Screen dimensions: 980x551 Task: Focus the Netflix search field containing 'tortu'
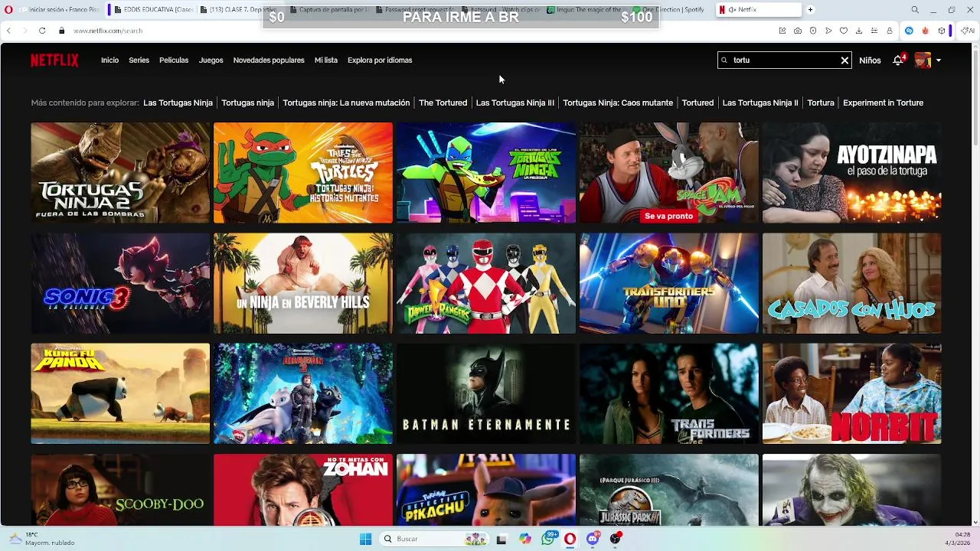[784, 60]
